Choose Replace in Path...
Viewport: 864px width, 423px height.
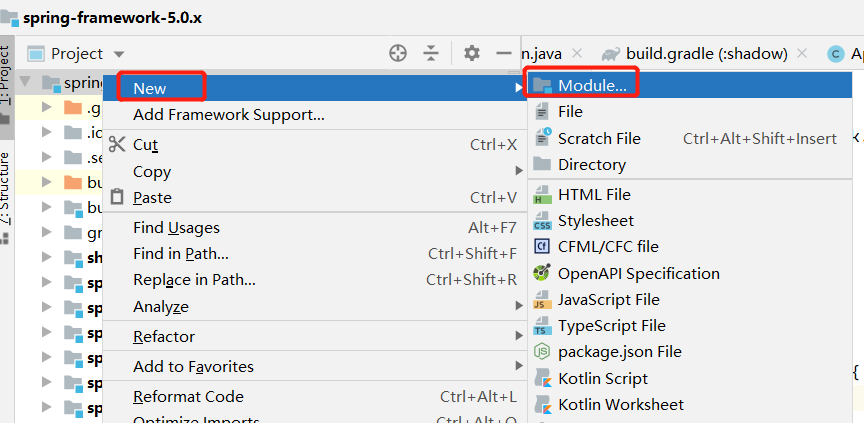314,280
